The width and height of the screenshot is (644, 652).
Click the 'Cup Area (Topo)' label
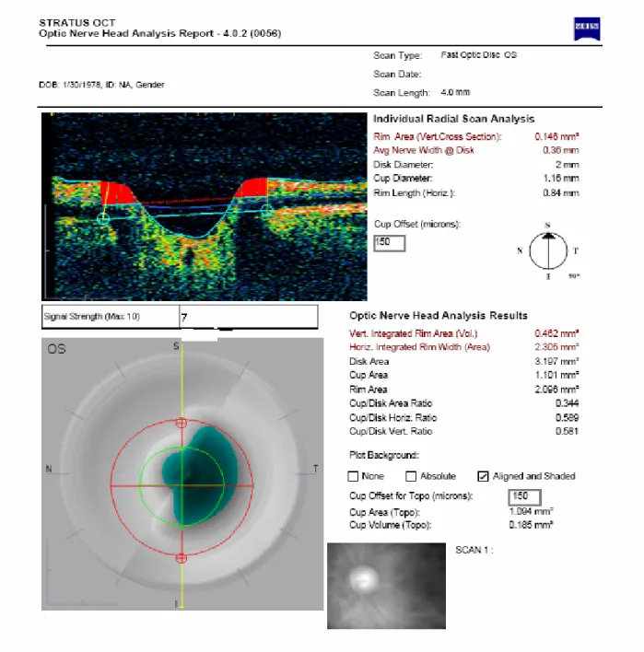tap(385, 513)
